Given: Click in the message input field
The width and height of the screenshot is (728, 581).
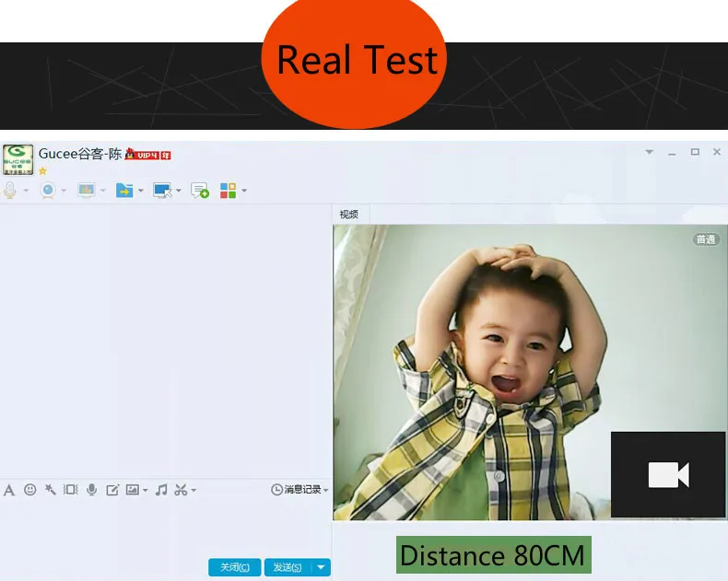Looking at the screenshot, I should (x=166, y=527).
